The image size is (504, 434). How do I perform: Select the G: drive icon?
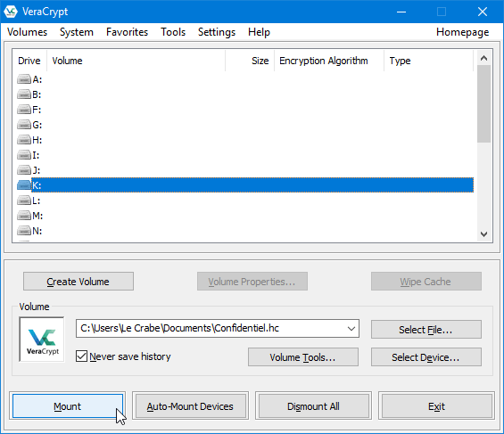(24, 125)
